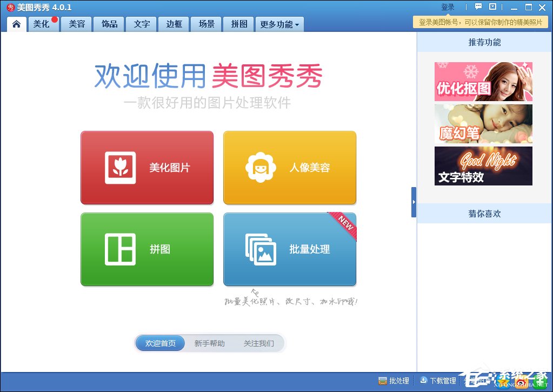Expand the 更多功能 dropdown
Image resolution: width=553 pixels, height=392 pixels.
pos(279,24)
